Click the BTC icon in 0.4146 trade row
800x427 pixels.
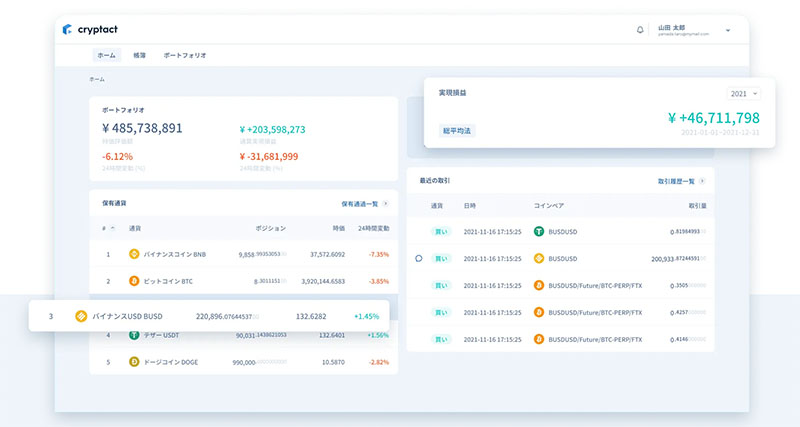[x=539, y=339]
